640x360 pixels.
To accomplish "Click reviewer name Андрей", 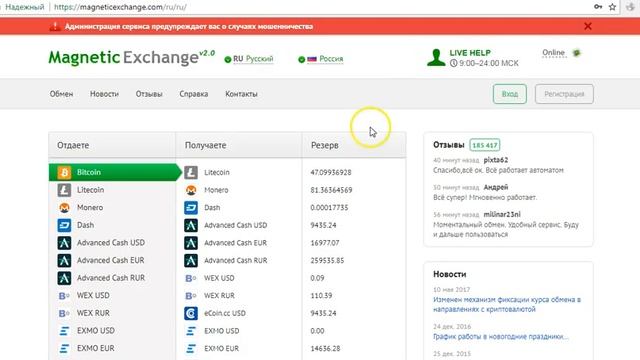I will (496, 187).
